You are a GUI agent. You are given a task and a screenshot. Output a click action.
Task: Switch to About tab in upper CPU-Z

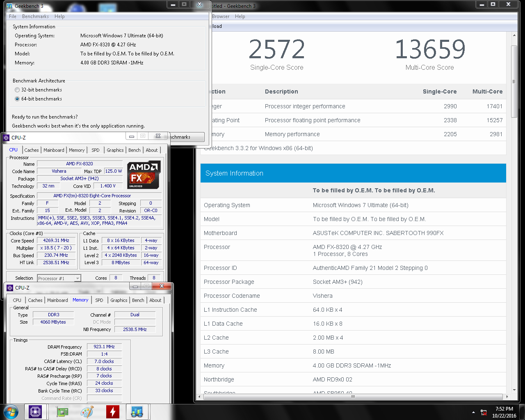(x=152, y=150)
